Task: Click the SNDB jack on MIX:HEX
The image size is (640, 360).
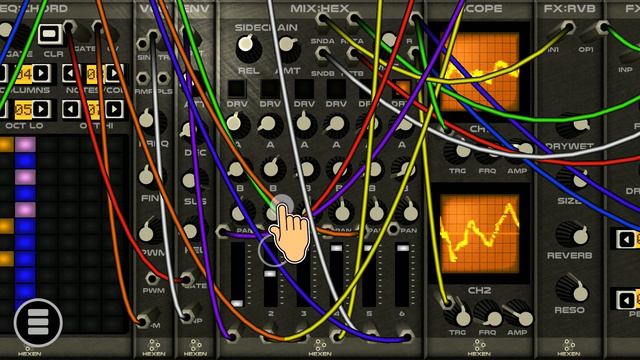Action: click(x=322, y=53)
